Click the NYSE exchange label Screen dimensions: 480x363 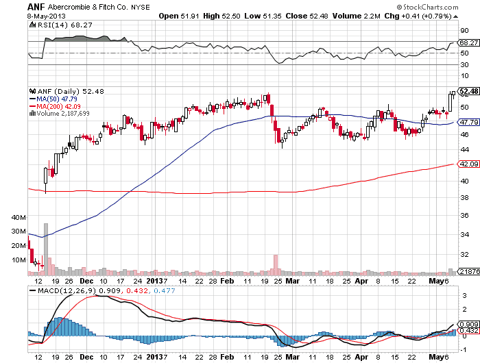140,7
